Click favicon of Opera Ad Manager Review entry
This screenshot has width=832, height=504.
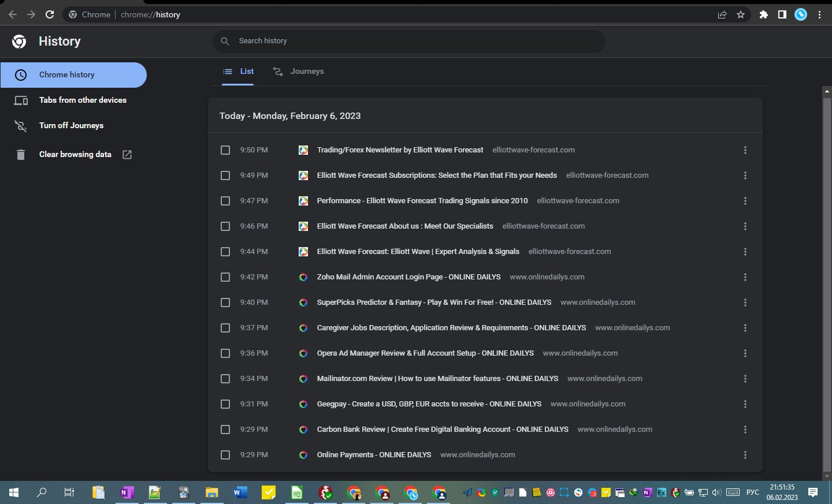(x=303, y=353)
